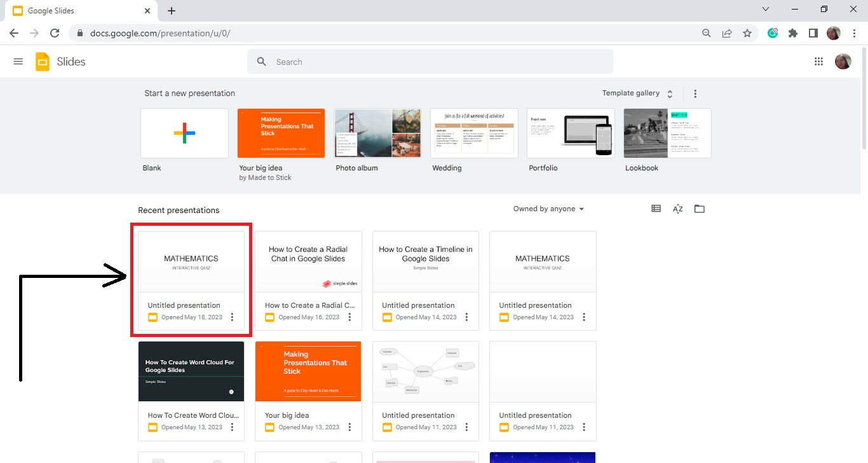Image resolution: width=868 pixels, height=463 pixels.
Task: Open How to Create a Timeline presentation
Action: pos(425,262)
